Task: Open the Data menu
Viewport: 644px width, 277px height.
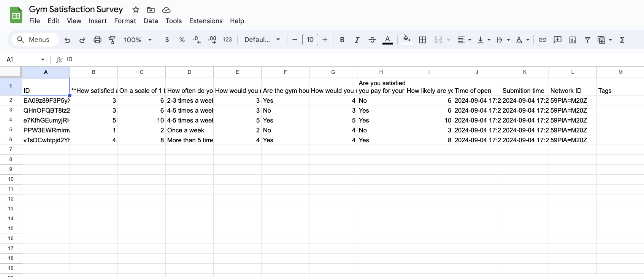Action: [x=151, y=21]
